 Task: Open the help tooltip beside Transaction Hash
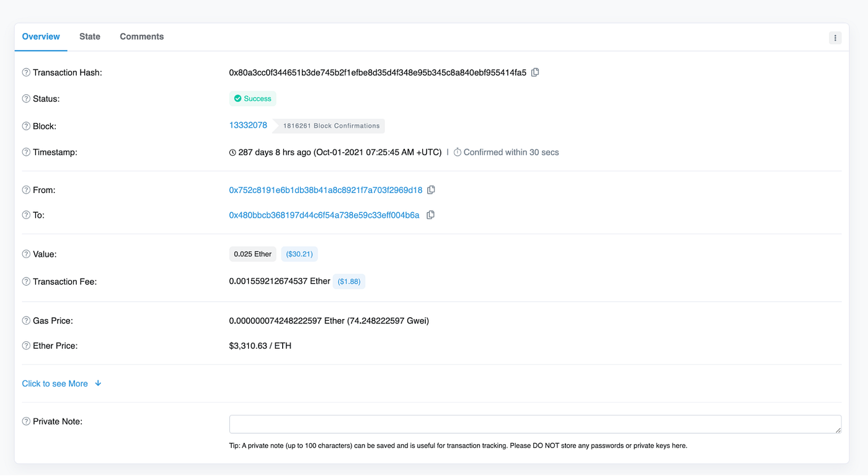[25, 72]
